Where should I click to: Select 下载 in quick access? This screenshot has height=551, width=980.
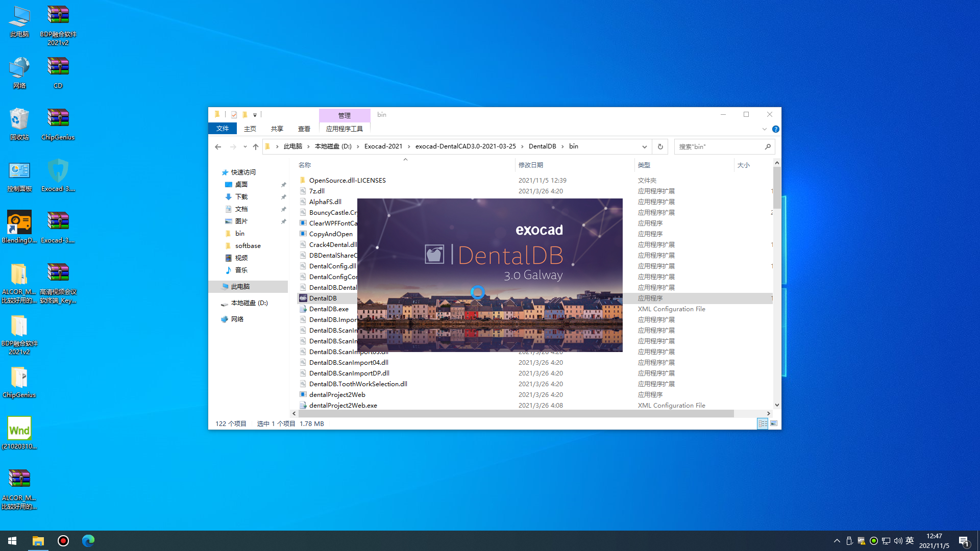point(241,197)
